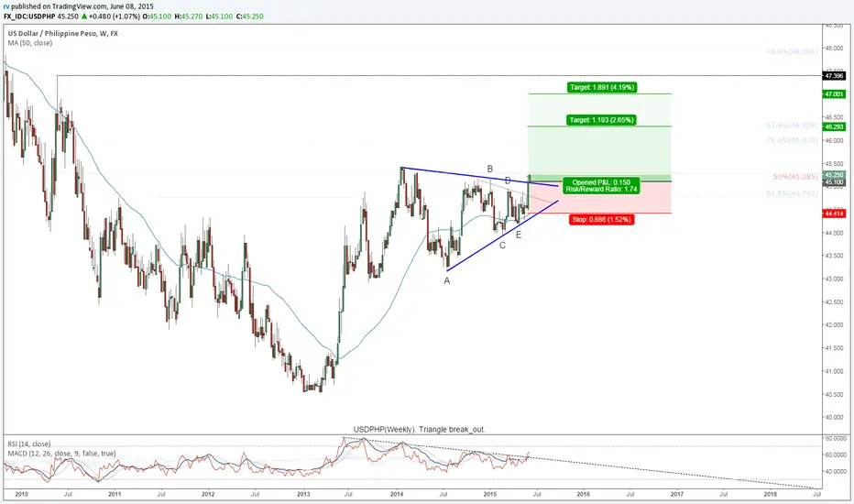The width and height of the screenshot is (854, 504).
Task: Click the 'USDPHP(Weekly). Triangle break_out.' caption
Action: click(x=420, y=430)
